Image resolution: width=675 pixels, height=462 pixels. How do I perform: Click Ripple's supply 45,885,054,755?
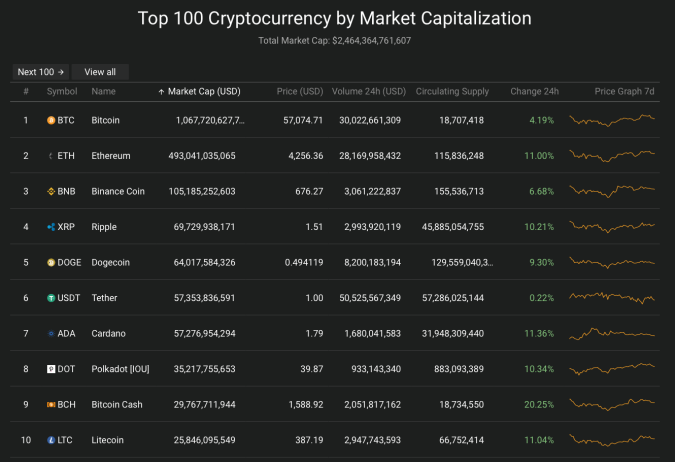[x=453, y=227]
